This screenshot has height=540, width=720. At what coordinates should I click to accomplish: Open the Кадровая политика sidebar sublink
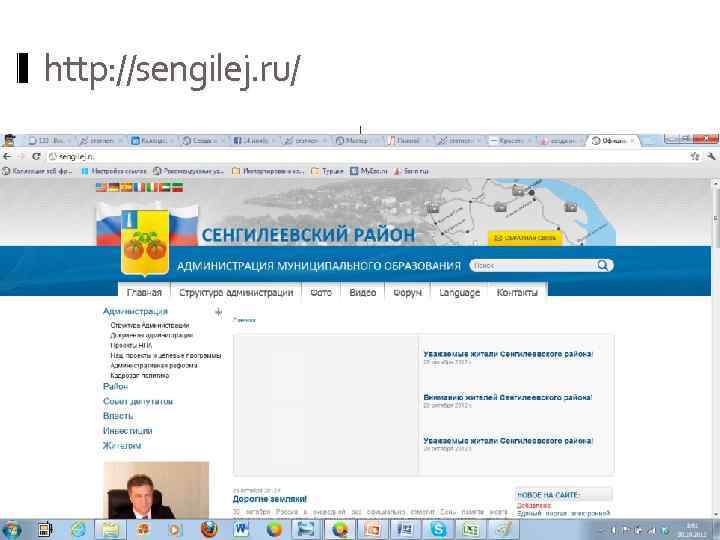click(x=140, y=376)
